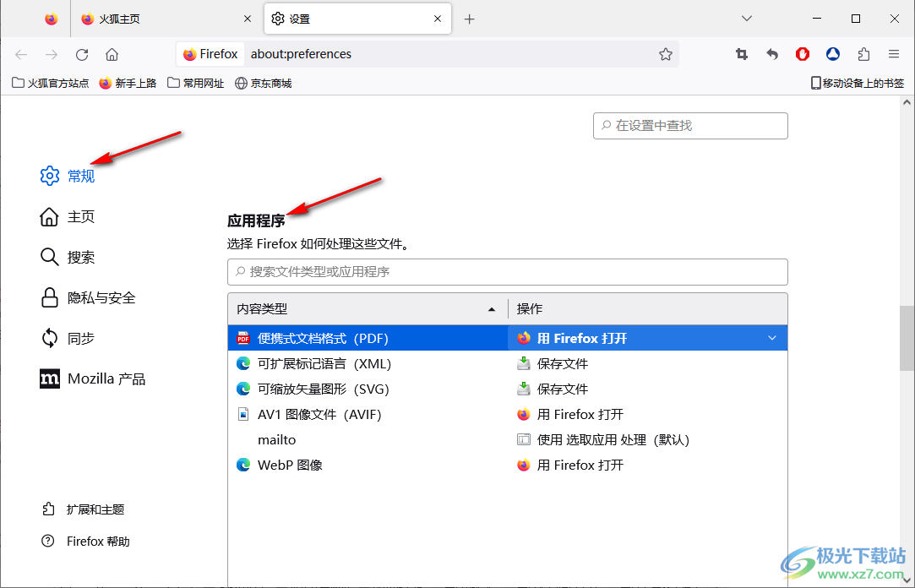The height and width of the screenshot is (588, 915).
Task: Go to home page via house icon
Action: [x=112, y=54]
